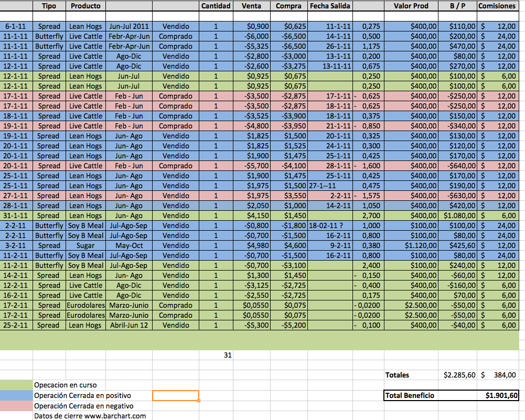Click the $240,00 B/P cell
Image resolution: width=525 pixels, height=420 pixels.
[457, 266]
